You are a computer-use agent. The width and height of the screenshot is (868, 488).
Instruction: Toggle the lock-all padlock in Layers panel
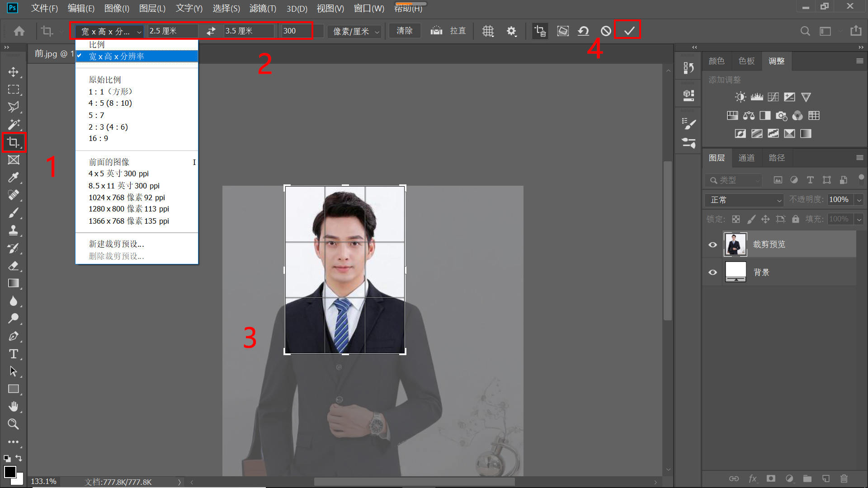[796, 219]
